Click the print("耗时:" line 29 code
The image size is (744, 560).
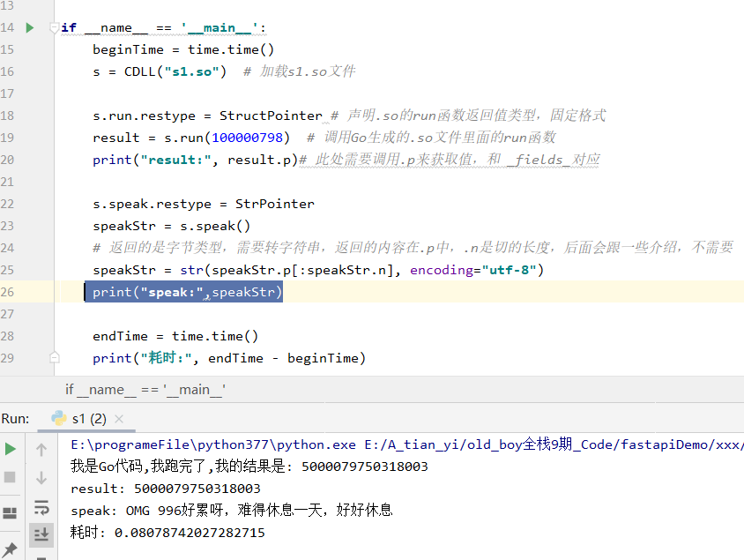coord(229,358)
